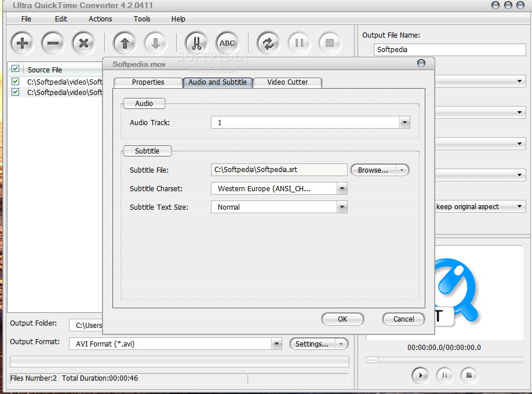
Task: Switch to the Properties tab
Action: [x=148, y=82]
